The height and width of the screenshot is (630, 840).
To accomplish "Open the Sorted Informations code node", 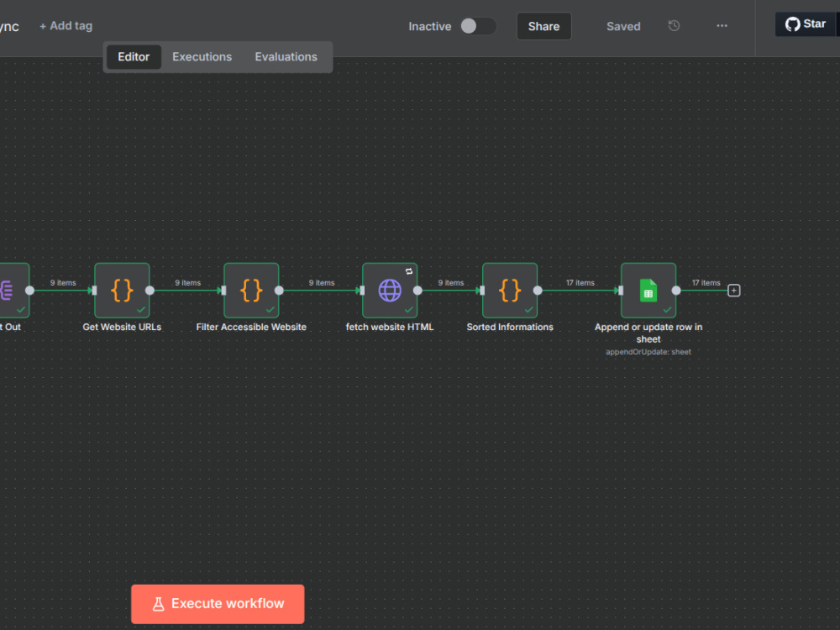I will tap(510, 291).
